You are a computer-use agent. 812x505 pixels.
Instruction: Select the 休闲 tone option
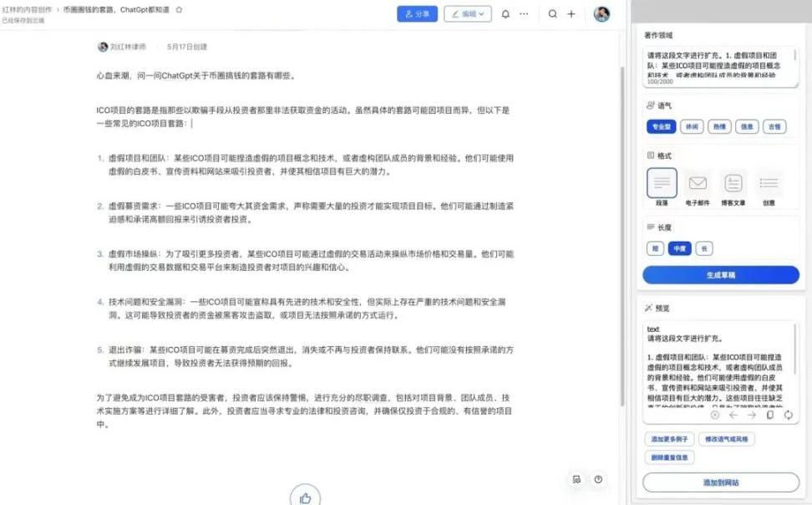pos(690,127)
